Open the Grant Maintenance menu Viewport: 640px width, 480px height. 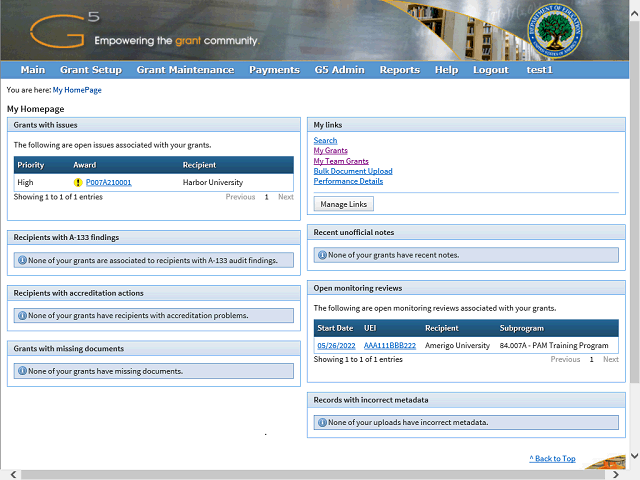(185, 70)
